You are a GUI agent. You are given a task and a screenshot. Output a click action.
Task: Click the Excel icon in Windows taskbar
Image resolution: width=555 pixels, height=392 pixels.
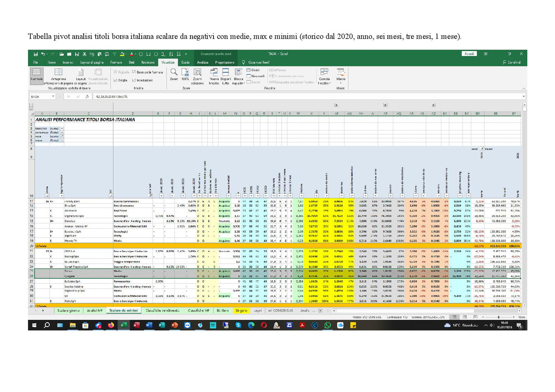[124, 325]
